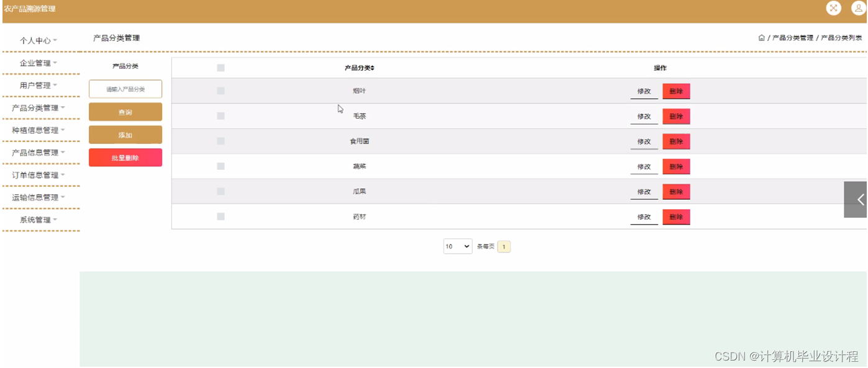Click 删除 for the 蔬菜 row
868x368 pixels.
tap(676, 167)
